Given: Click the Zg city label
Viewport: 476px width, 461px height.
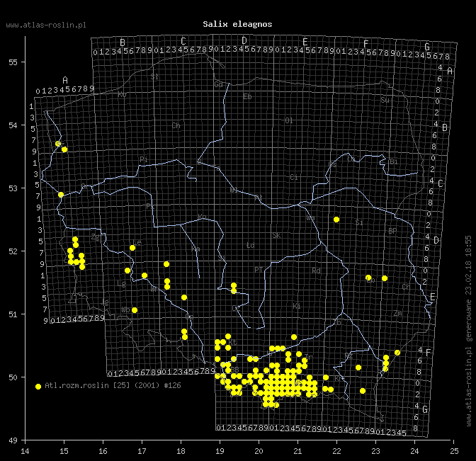Looking at the screenshot, I should pyautogui.click(x=96, y=237).
